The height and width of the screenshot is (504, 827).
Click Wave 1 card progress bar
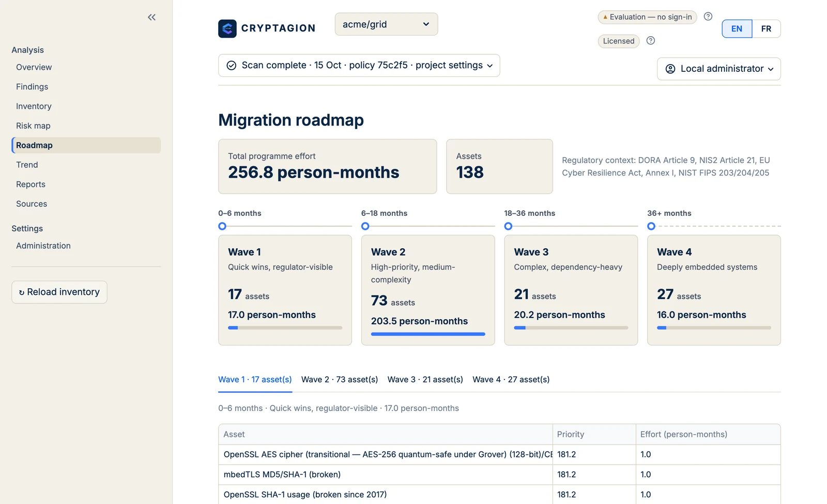tap(285, 328)
